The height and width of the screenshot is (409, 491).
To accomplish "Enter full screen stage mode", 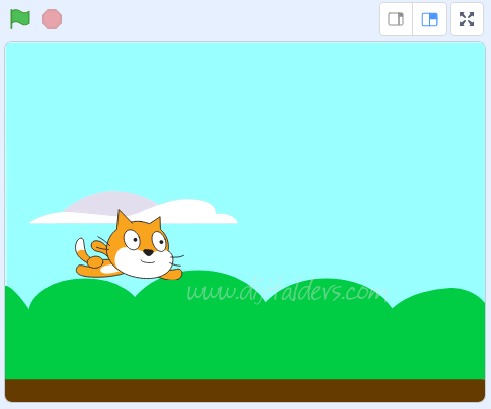I will coord(467,19).
